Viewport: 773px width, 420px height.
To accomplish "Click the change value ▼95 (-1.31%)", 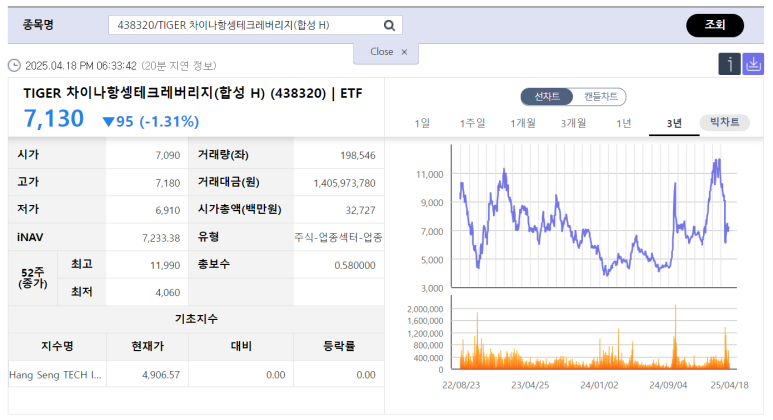I will (150, 121).
